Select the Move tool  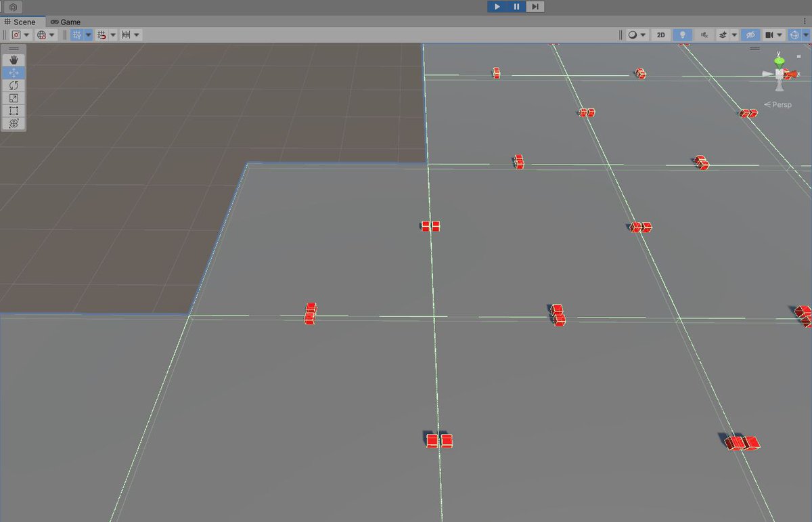(14, 72)
